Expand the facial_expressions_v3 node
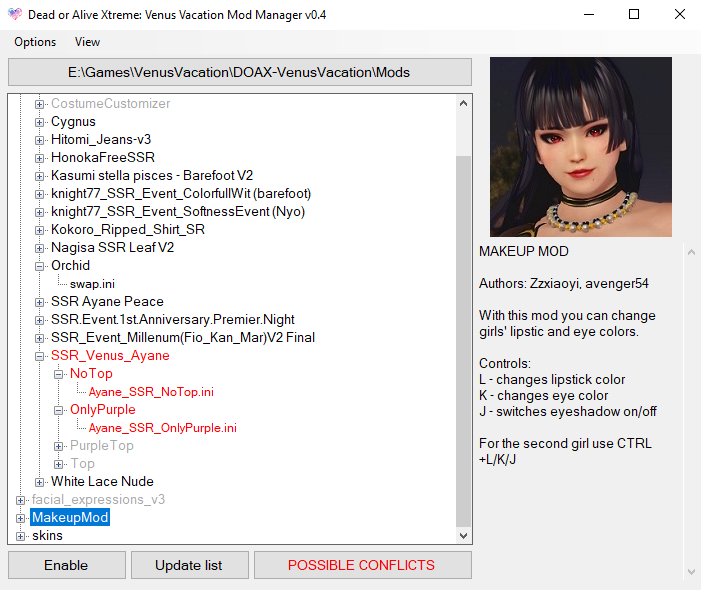This screenshot has width=701, height=590. (x=20, y=500)
